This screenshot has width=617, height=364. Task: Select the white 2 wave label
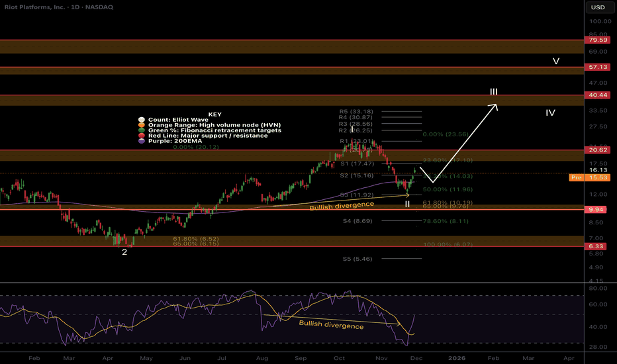124,252
